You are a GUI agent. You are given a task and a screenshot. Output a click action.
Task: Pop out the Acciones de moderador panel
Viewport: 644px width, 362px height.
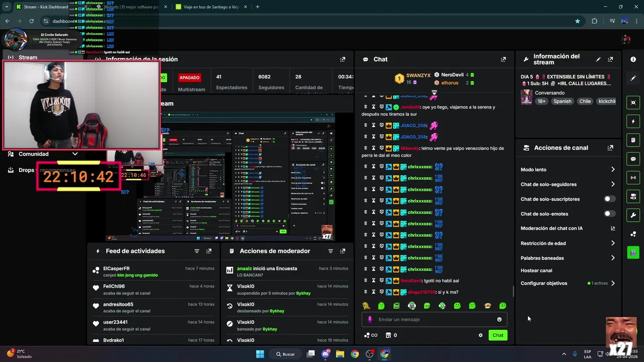tap(343, 251)
